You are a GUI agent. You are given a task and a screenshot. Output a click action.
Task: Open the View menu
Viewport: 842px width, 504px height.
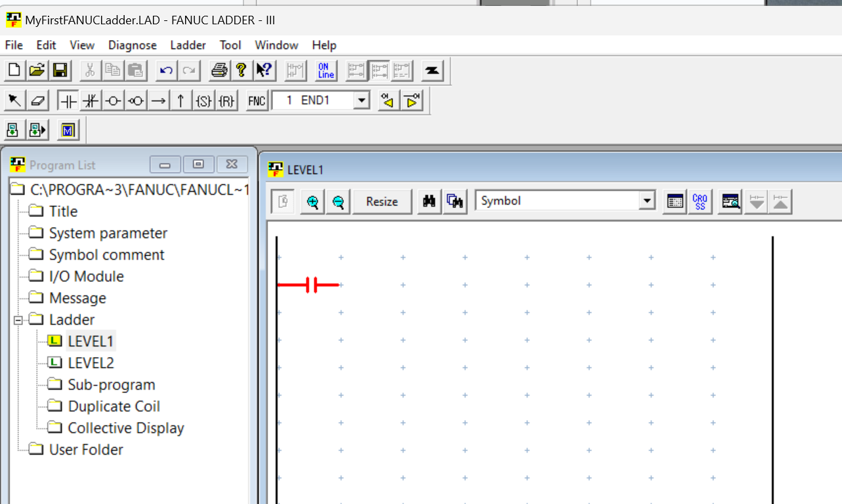[82, 45]
